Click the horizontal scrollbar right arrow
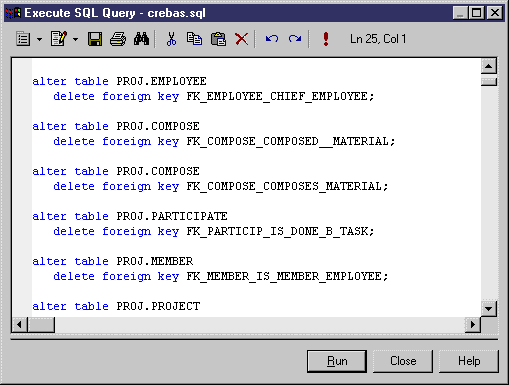Screen dimensions: 509x385 (473, 324)
